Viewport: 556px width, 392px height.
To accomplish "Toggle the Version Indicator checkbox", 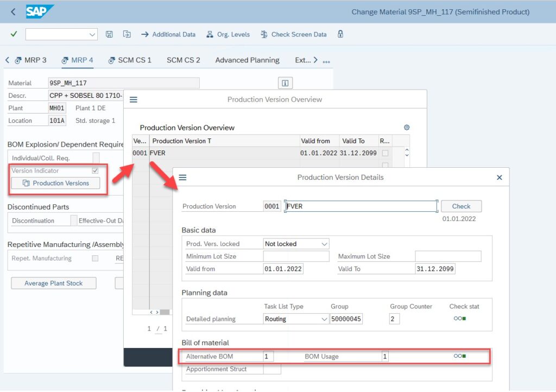I will pos(95,170).
